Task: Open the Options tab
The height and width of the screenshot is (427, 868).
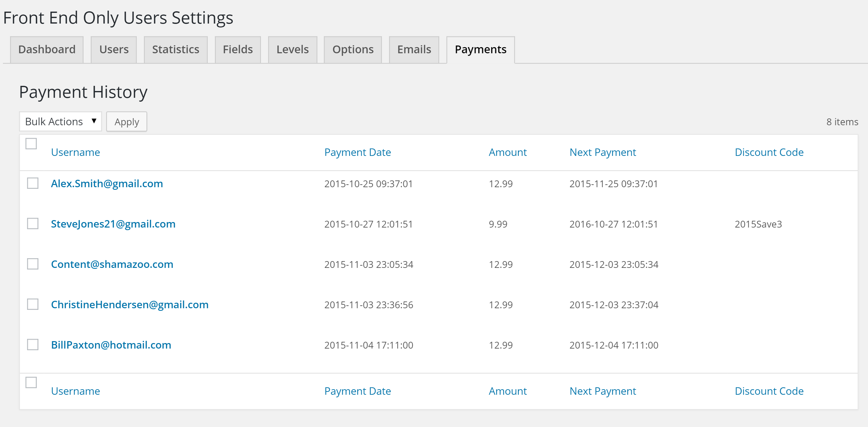Action: (353, 49)
